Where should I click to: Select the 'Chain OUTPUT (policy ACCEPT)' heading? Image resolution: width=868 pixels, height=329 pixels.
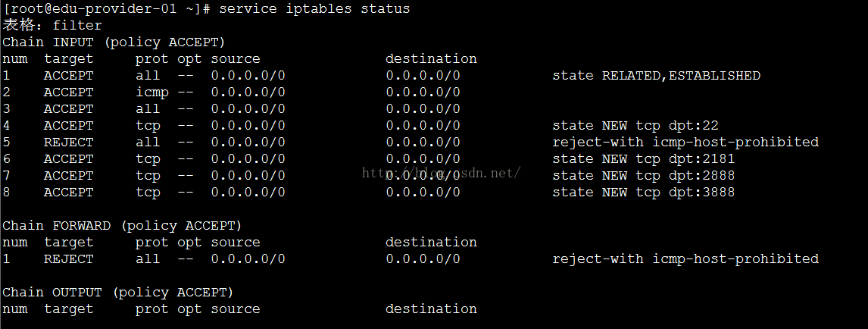click(117, 293)
